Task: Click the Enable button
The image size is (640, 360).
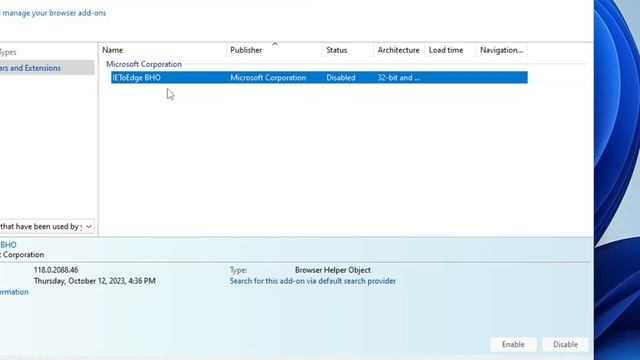Action: (x=513, y=344)
